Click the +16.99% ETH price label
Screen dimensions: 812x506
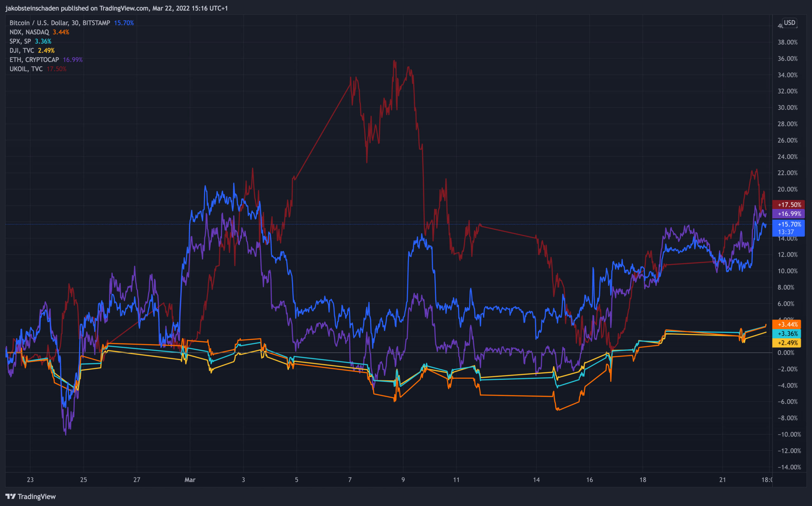pos(788,214)
